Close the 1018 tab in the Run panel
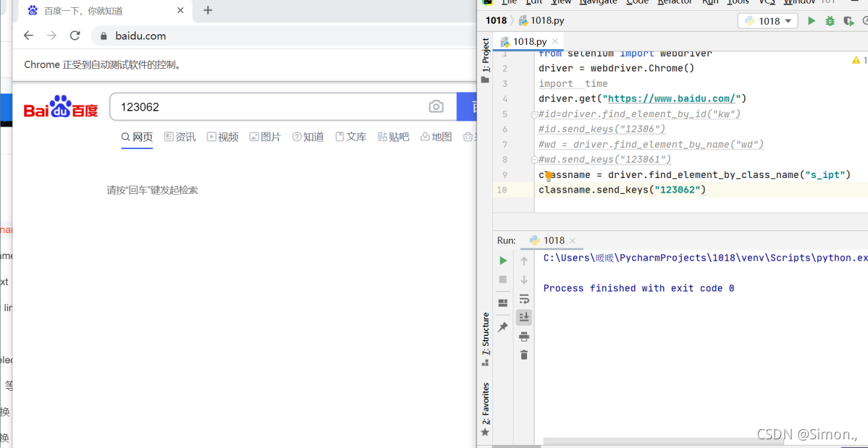The height and width of the screenshot is (448, 868). point(573,240)
